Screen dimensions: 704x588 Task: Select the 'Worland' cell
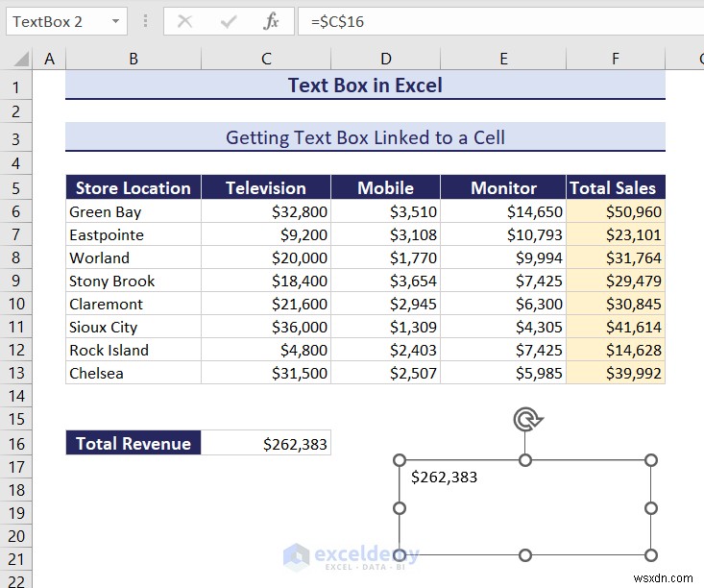tap(134, 257)
